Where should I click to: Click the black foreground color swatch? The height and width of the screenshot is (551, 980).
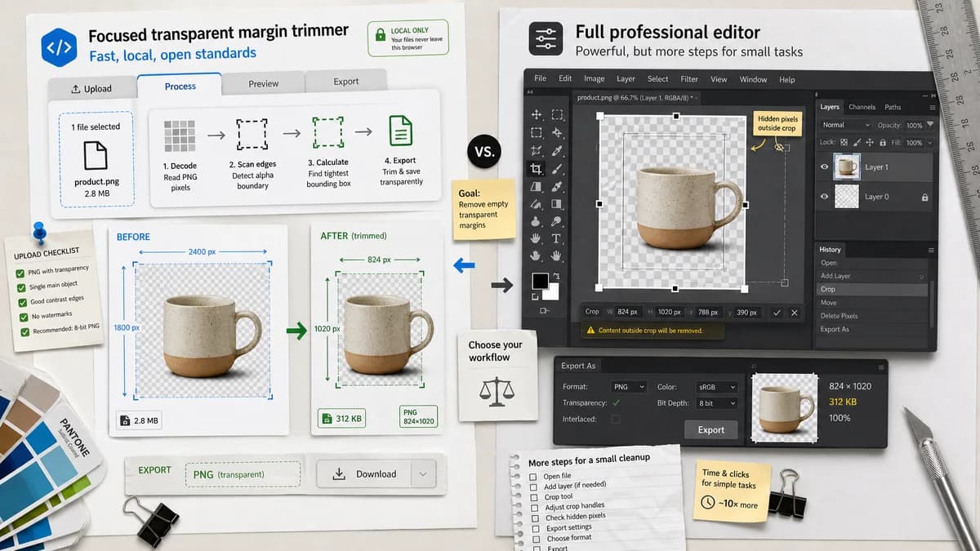click(x=539, y=281)
